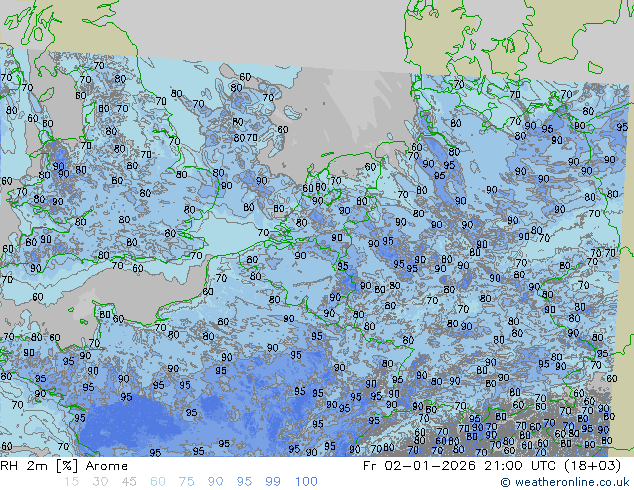Select legend value 45 in the color scale

129,482
